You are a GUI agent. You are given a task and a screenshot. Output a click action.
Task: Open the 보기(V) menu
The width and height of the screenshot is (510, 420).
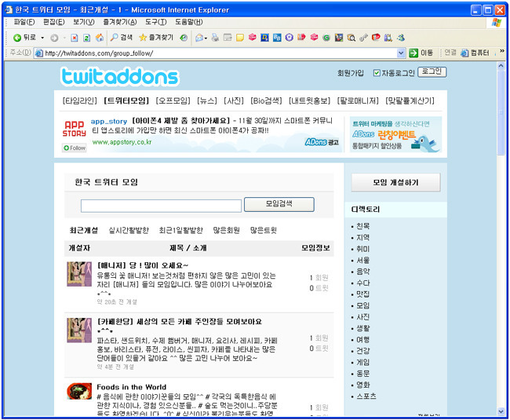click(x=84, y=22)
